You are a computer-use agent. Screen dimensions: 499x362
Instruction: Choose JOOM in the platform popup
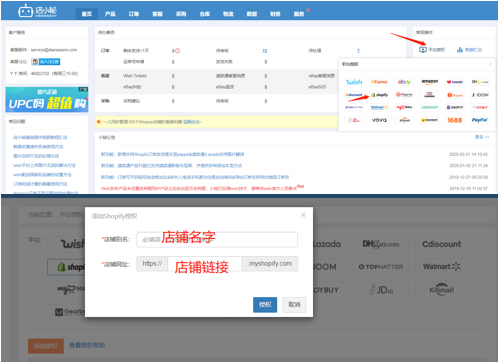(480, 95)
